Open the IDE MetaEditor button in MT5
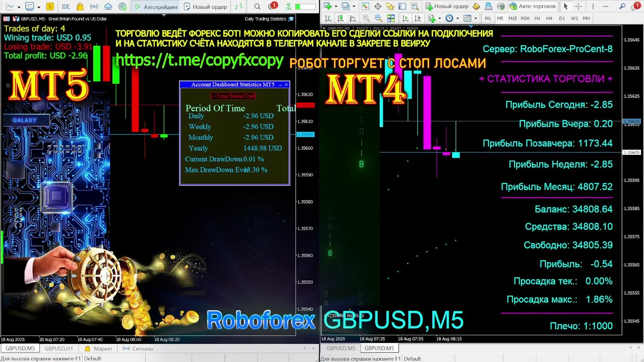Image resolution: width=644 pixels, height=362 pixels. 65,7
